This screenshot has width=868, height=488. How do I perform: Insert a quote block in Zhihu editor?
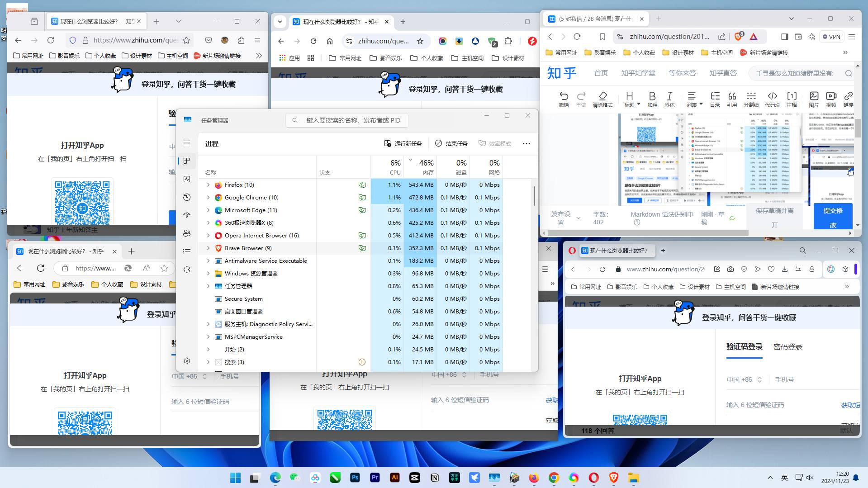click(x=732, y=99)
